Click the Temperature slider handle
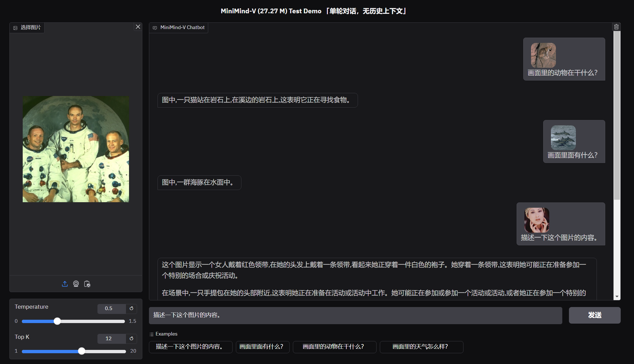This screenshot has width=634, height=364. [57, 321]
